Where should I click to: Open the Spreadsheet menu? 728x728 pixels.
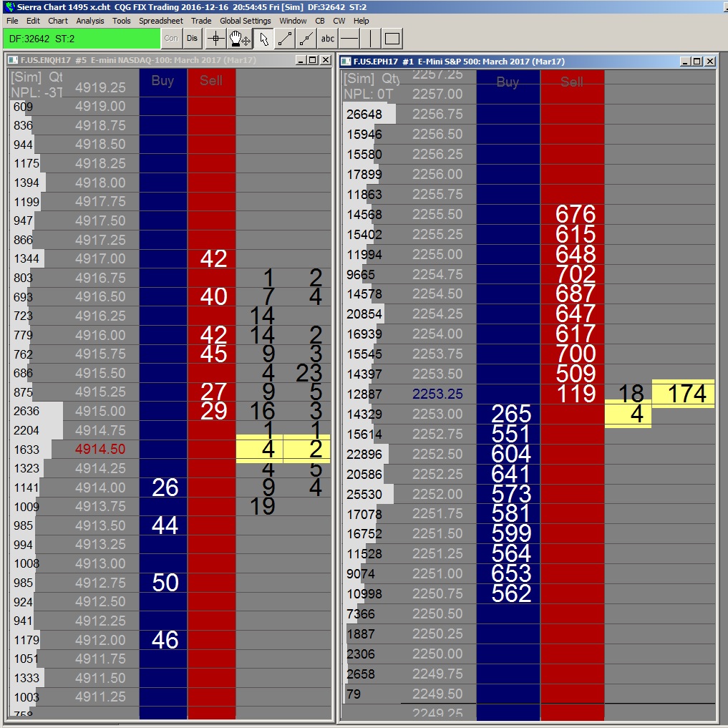160,21
